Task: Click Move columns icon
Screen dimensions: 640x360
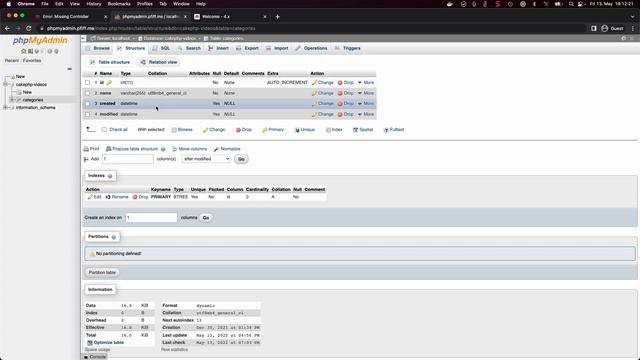Action: click(x=175, y=149)
